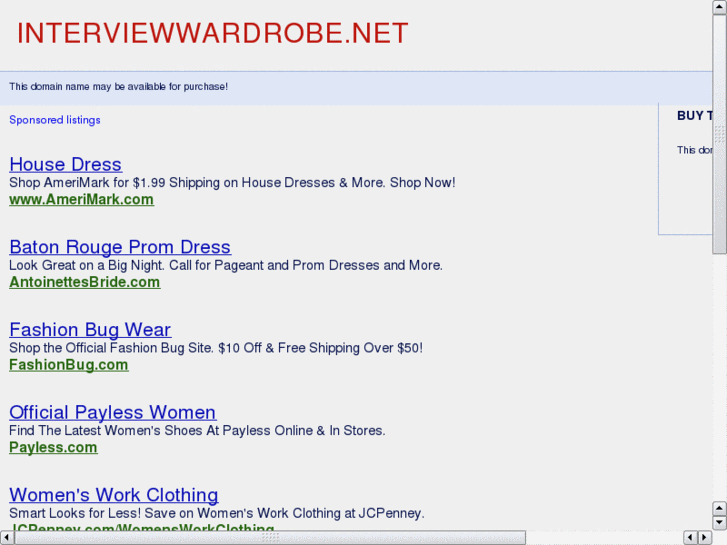Click the top vertical scrollbar up arrow
Image resolution: width=727 pixels, height=545 pixels.
(x=720, y=7)
